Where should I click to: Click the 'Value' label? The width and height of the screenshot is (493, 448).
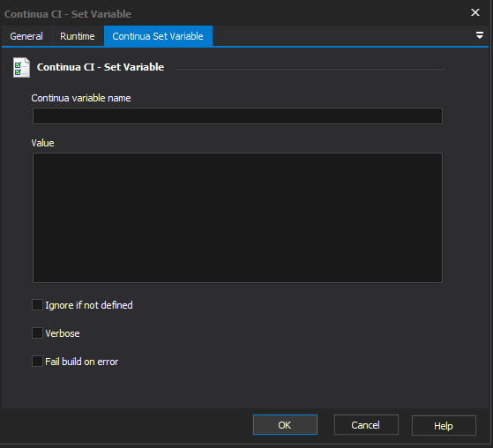point(42,143)
